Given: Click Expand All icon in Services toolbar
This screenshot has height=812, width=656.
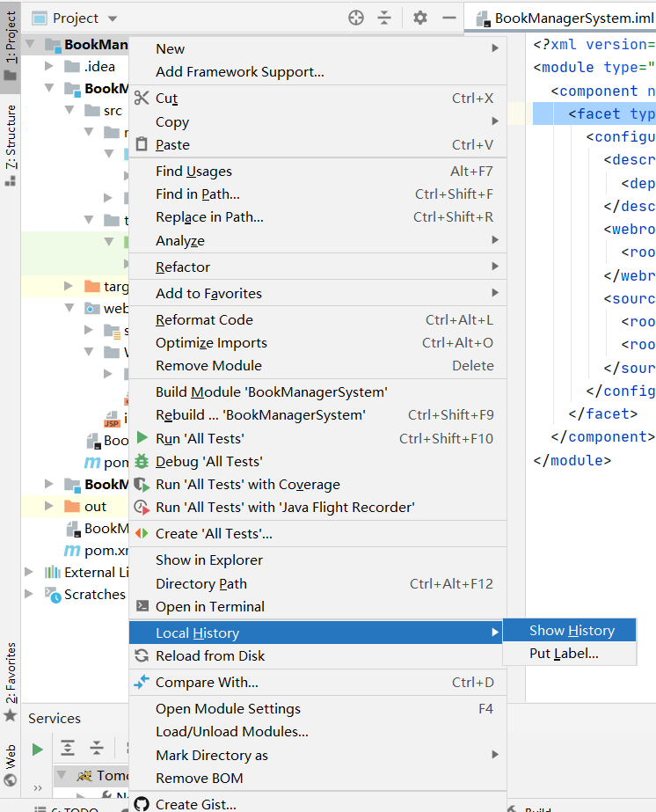Looking at the screenshot, I should 68,748.
